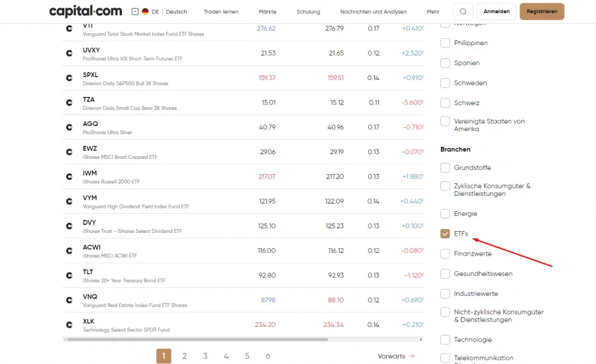Click the TLT instrument logo icon
The width and height of the screenshot is (596, 364).
coord(69,275)
